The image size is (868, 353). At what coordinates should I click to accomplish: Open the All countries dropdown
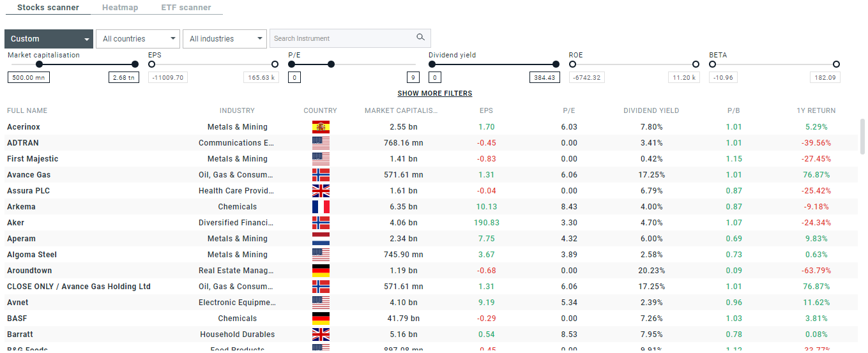137,39
